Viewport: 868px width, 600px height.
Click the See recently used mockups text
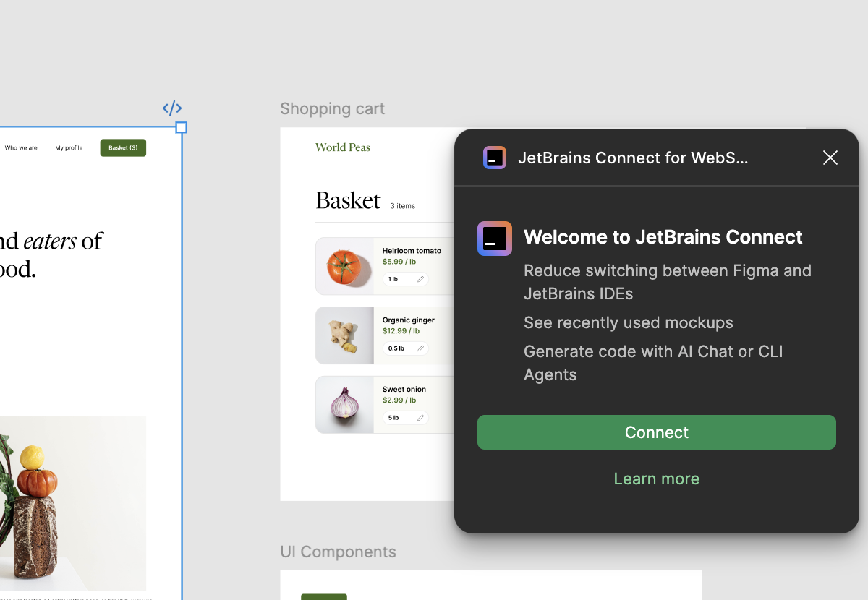(629, 322)
